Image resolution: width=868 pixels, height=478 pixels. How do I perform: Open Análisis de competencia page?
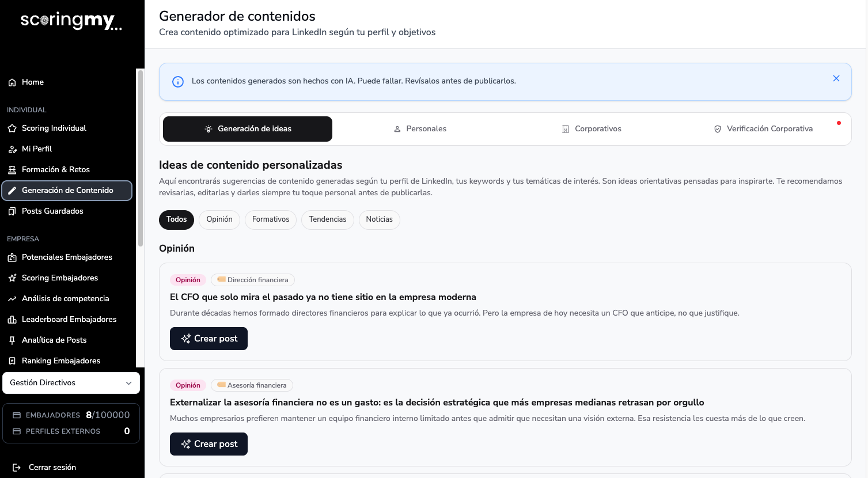click(x=68, y=299)
